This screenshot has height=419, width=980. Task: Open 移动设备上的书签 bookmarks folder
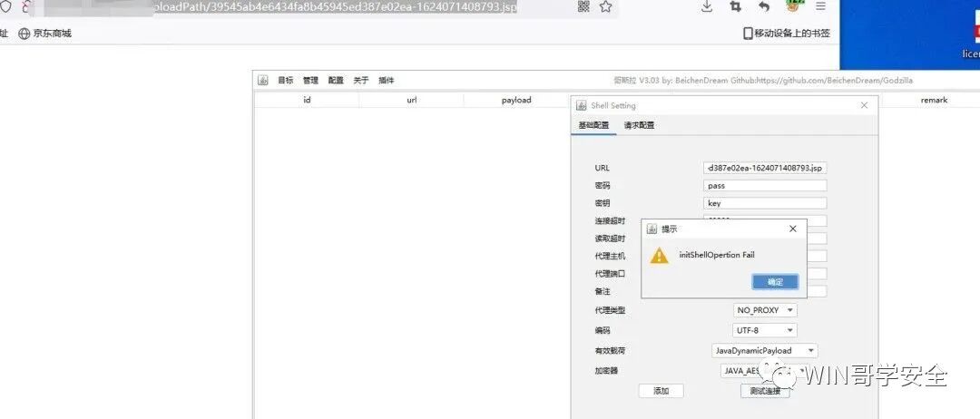tap(786, 34)
